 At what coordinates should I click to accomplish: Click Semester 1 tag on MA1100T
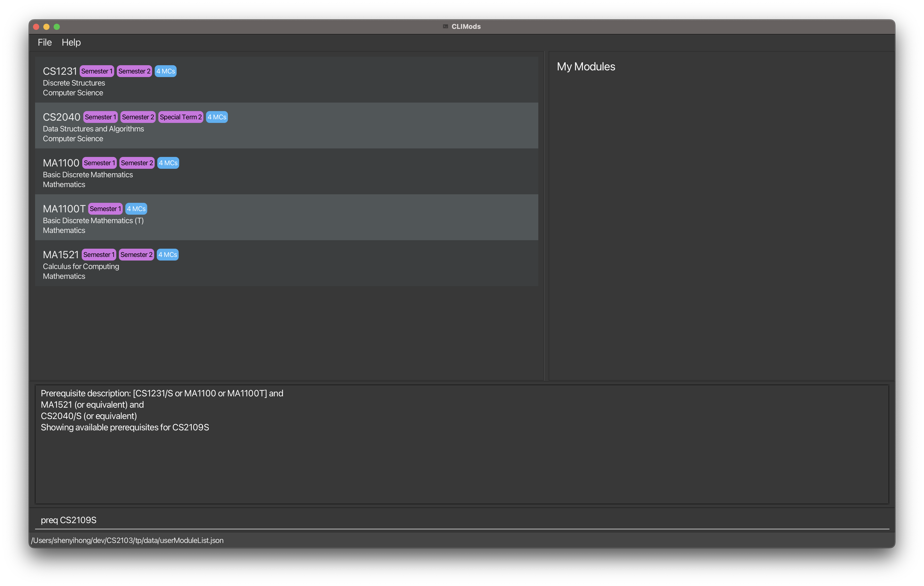105,209
